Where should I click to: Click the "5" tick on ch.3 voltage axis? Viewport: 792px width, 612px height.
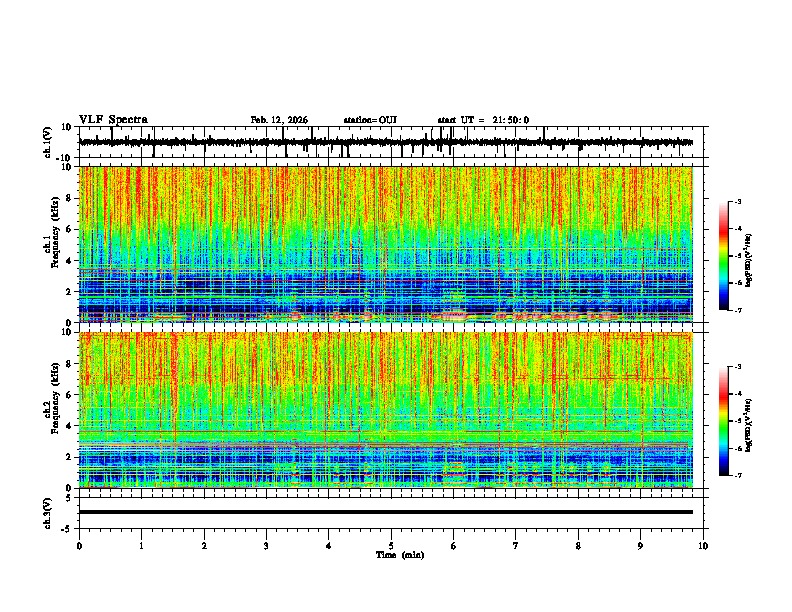point(69,497)
